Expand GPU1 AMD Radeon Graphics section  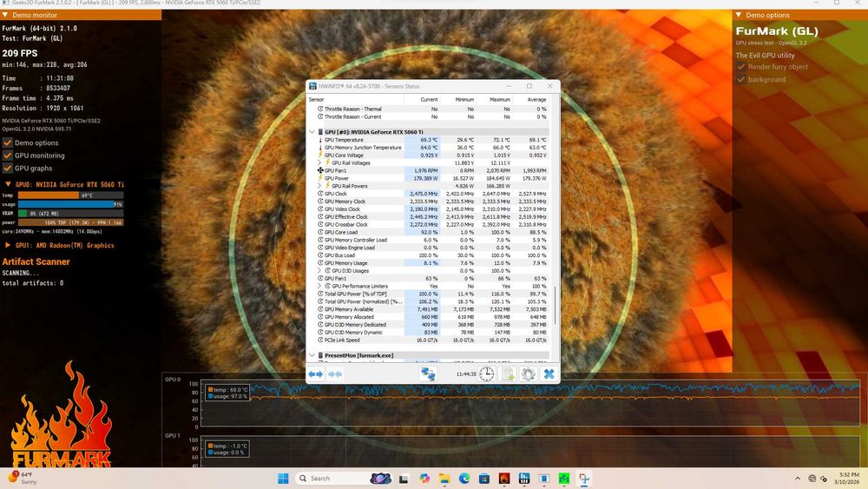pos(8,245)
